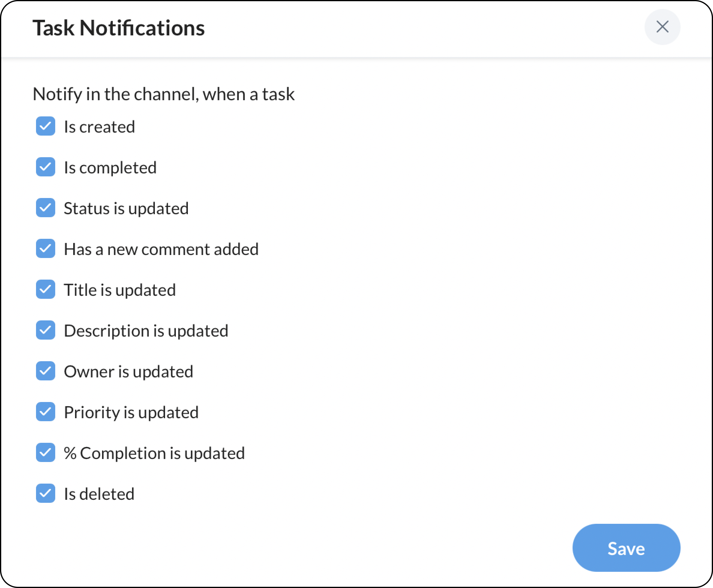Toggle the 'Is completed' checkbox
This screenshot has height=588, width=713.
(x=45, y=167)
